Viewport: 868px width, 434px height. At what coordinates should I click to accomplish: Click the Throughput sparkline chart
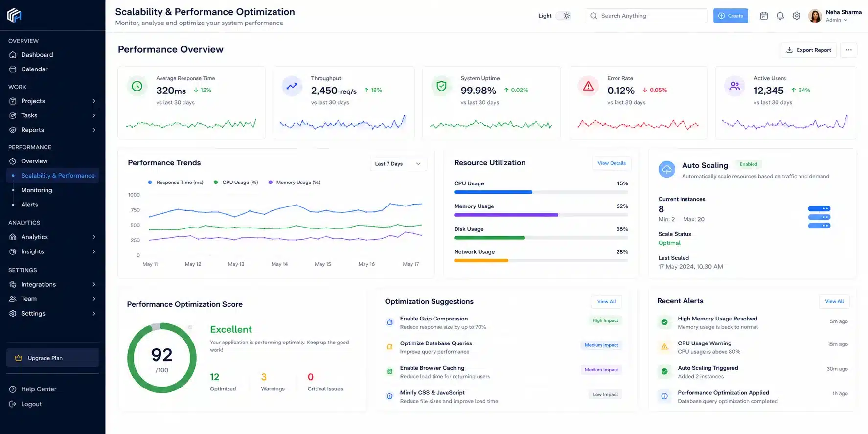343,122
